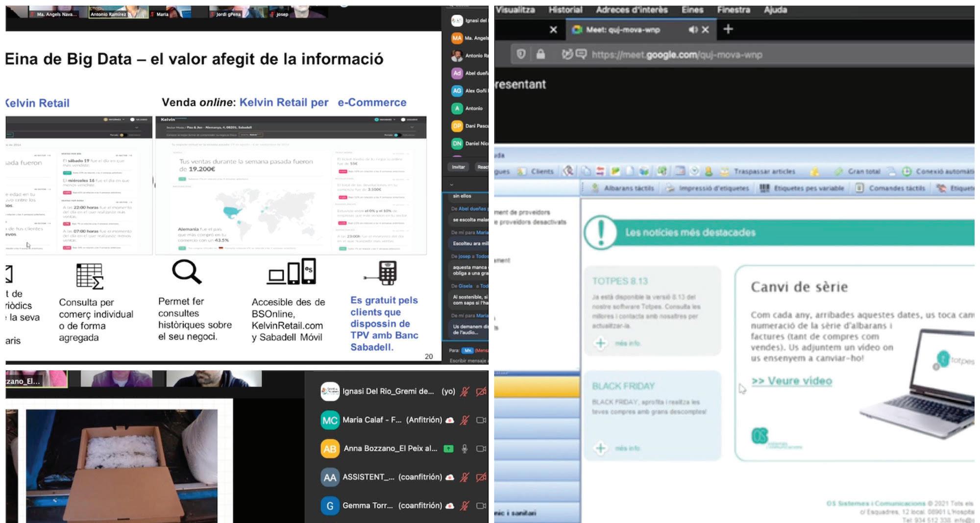Open the Para recipient dropdown in chat
980x523 pixels.
[x=467, y=350]
